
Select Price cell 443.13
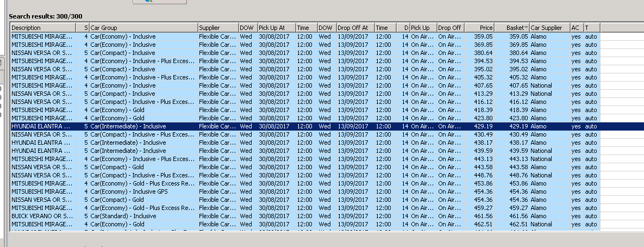click(484, 159)
